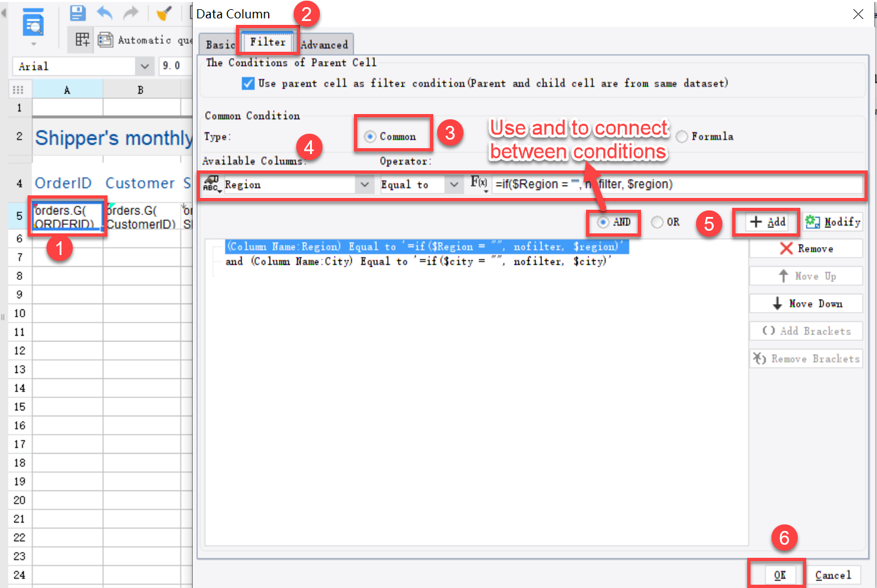
Task: Click the insert table icon on toolbar
Action: (81, 39)
